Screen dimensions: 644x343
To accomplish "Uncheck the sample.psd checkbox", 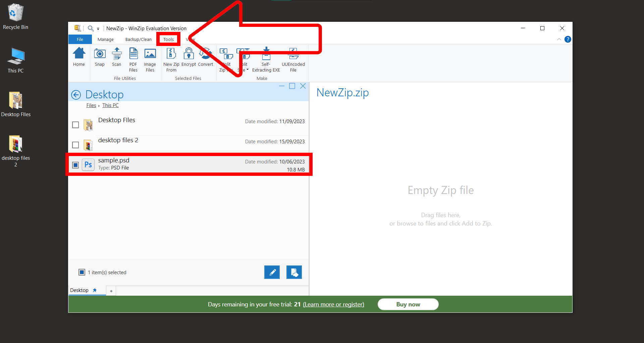I will (75, 165).
